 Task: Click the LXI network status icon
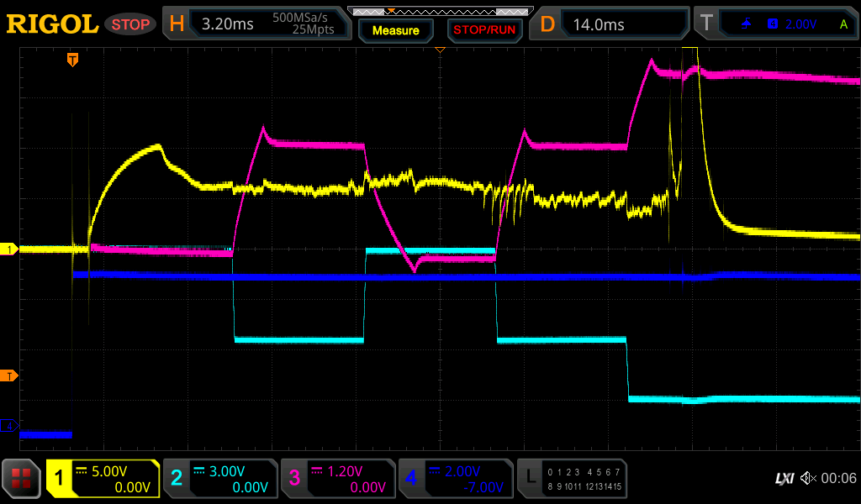pos(784,478)
